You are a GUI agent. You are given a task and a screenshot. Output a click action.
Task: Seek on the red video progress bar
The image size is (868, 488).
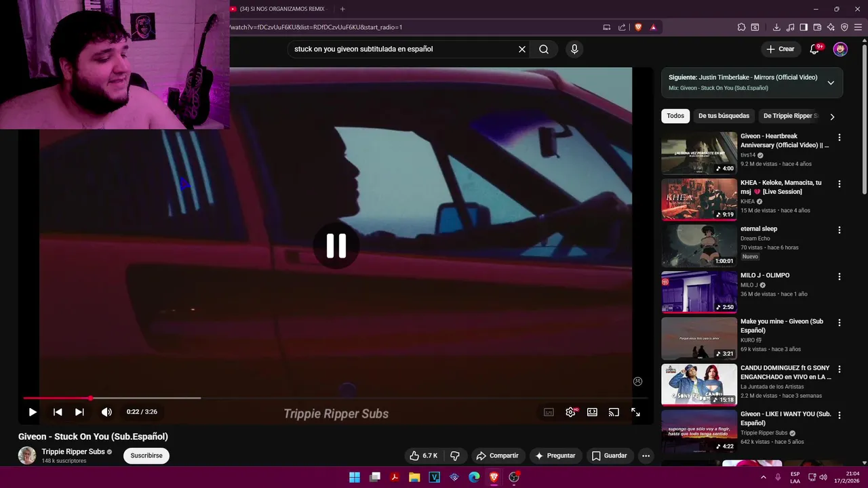[336, 398]
